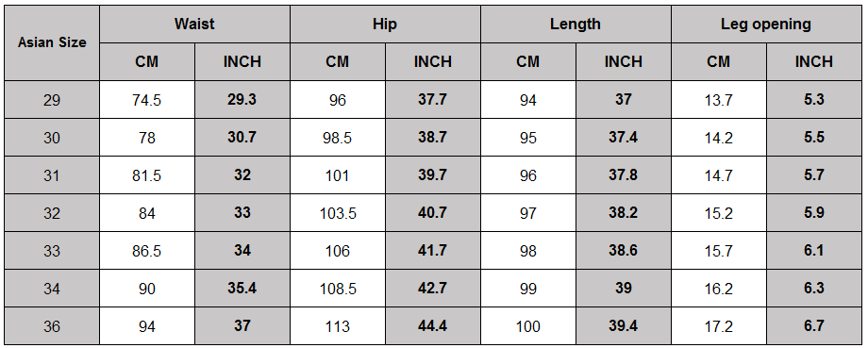Click the Asian Size header cell

pos(52,42)
